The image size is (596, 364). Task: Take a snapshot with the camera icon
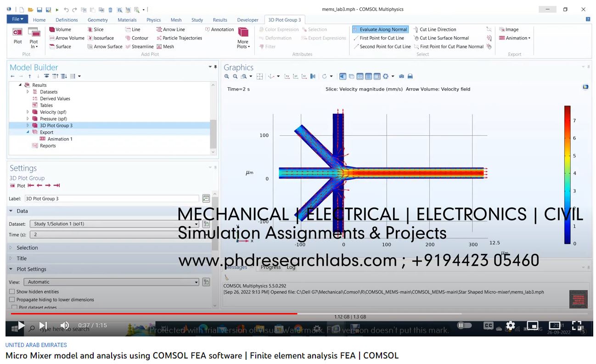click(402, 77)
